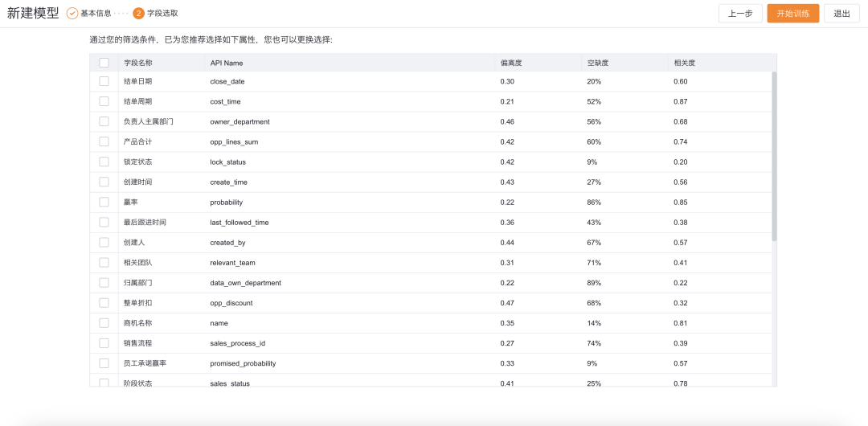Check the 结单日期 row checkbox
The image size is (868, 426).
coord(104,81)
